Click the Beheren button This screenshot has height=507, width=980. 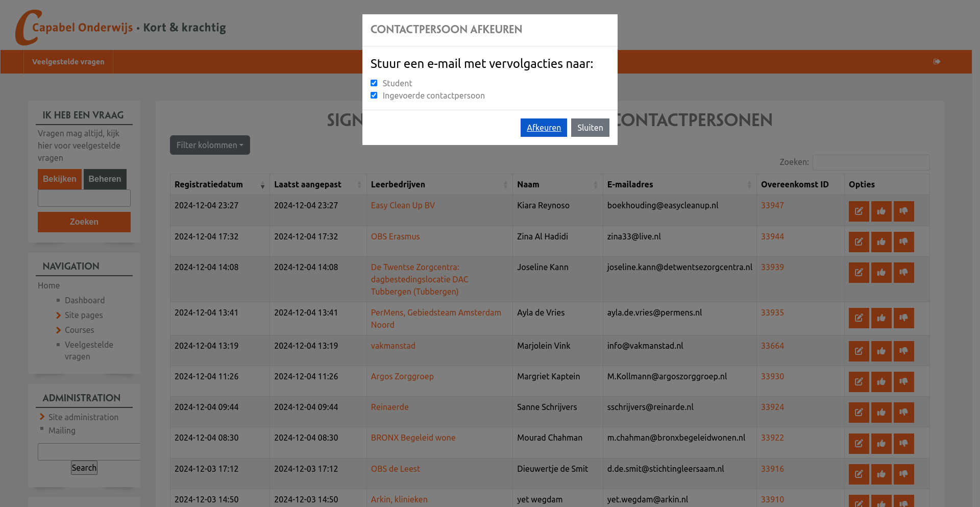(x=105, y=179)
